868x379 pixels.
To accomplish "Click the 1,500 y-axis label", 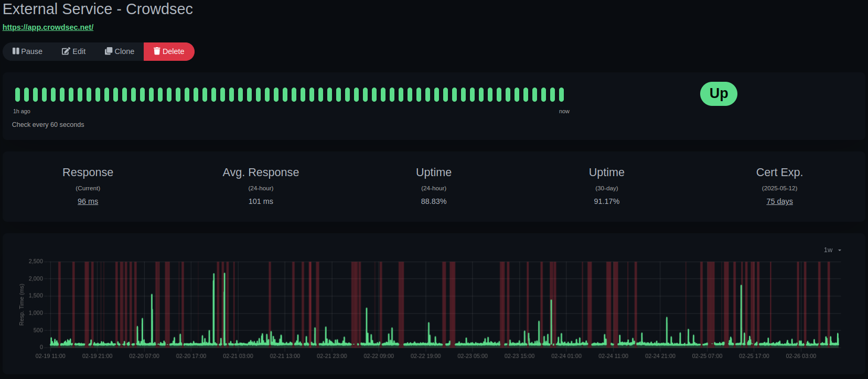I will click(x=36, y=296).
